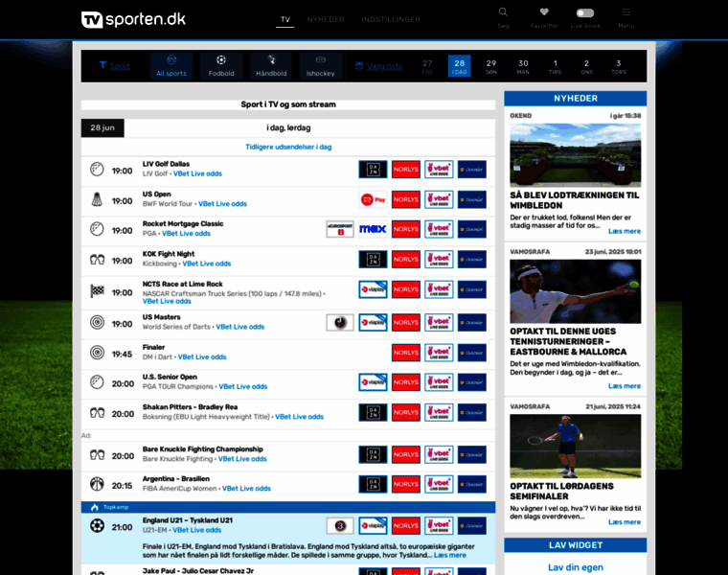Image resolution: width=728 pixels, height=575 pixels.
Task: Select date 3 Tors
Action: [619, 66]
